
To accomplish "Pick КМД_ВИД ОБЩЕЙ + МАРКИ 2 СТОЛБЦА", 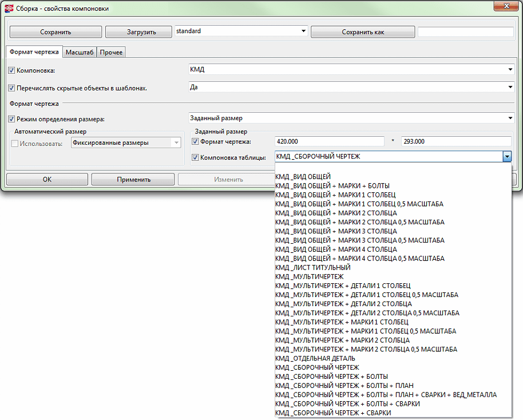I will [393, 213].
